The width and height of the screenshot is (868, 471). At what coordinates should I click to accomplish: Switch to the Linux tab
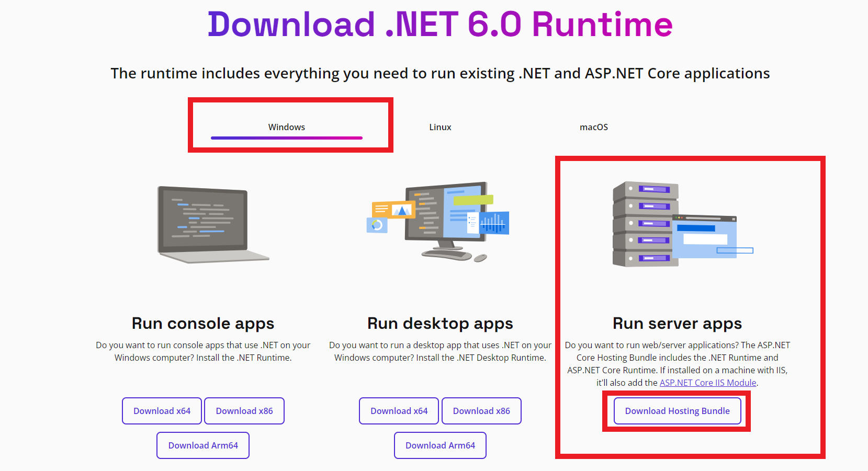pyautogui.click(x=440, y=127)
